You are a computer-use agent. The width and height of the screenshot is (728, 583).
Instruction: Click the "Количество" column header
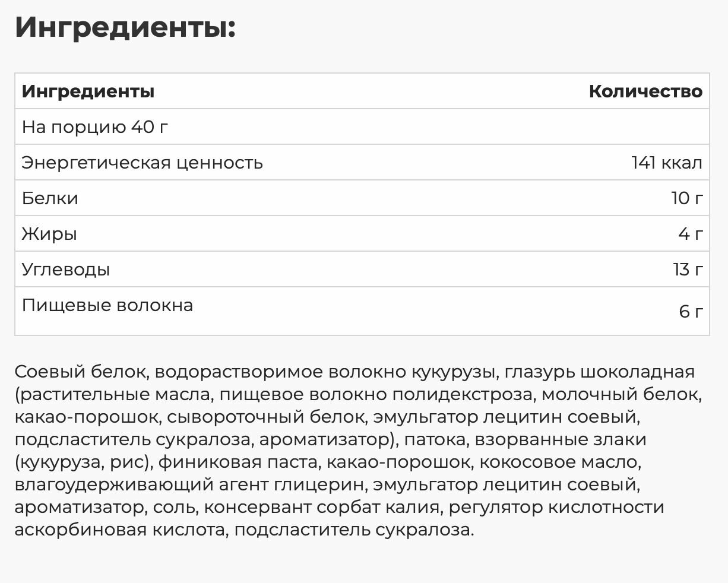click(x=645, y=91)
